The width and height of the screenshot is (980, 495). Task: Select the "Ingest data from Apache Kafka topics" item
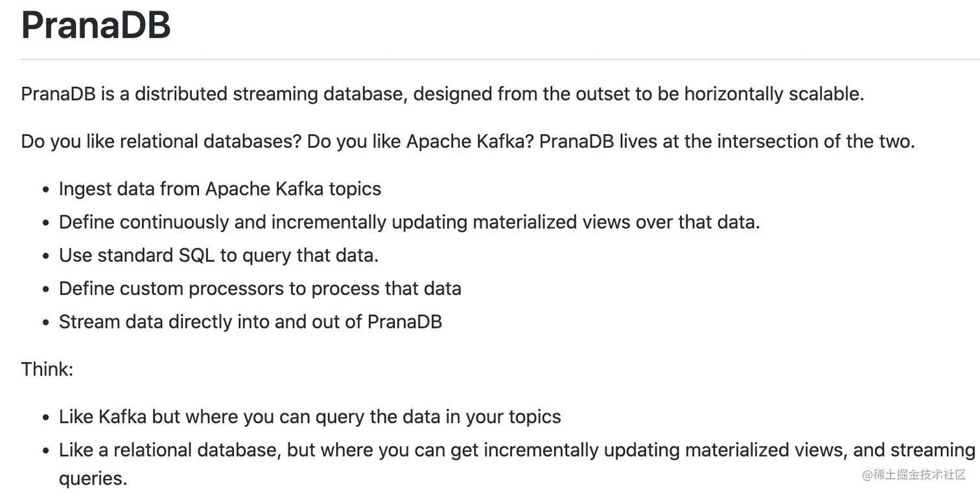220,189
